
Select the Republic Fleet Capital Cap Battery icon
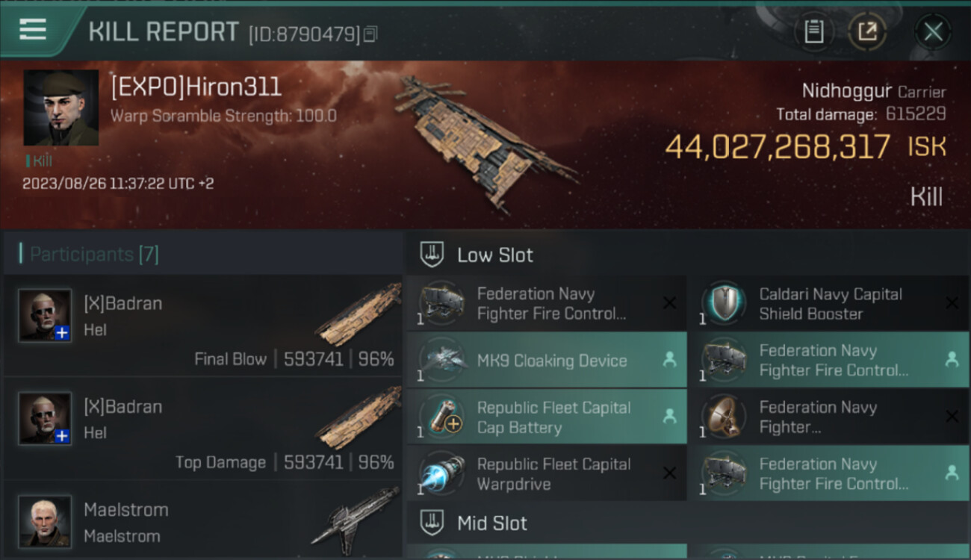[441, 417]
